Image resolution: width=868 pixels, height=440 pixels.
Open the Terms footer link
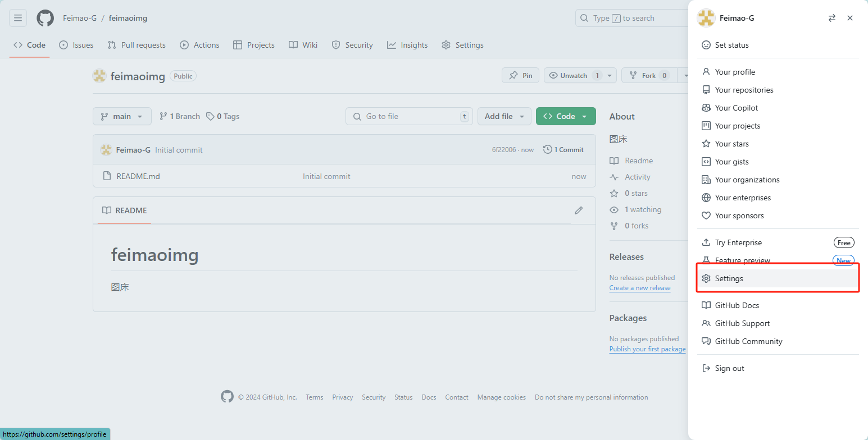tap(315, 397)
